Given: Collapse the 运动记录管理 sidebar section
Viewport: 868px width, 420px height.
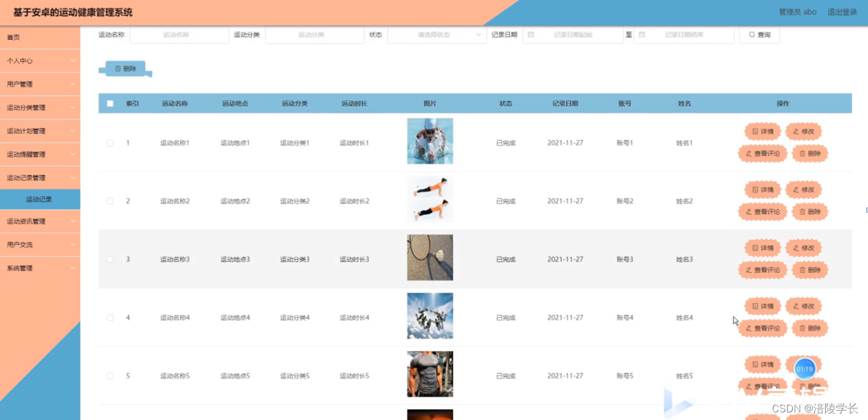Looking at the screenshot, I should coord(40,177).
